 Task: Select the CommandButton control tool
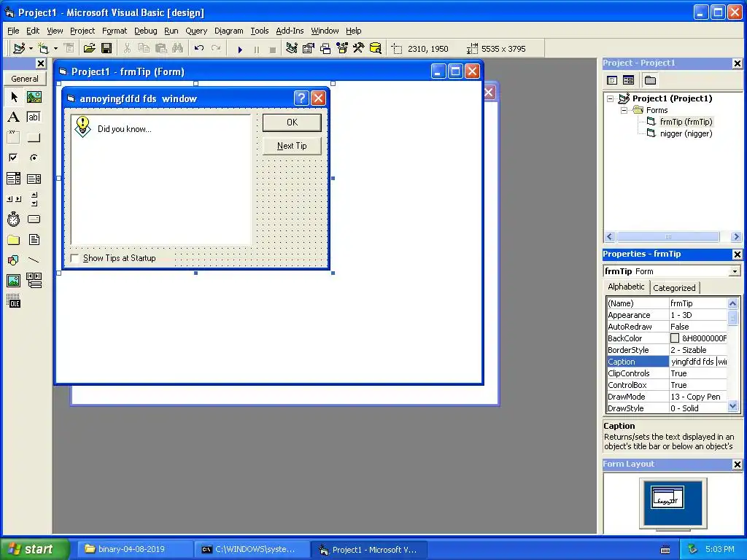(x=34, y=138)
